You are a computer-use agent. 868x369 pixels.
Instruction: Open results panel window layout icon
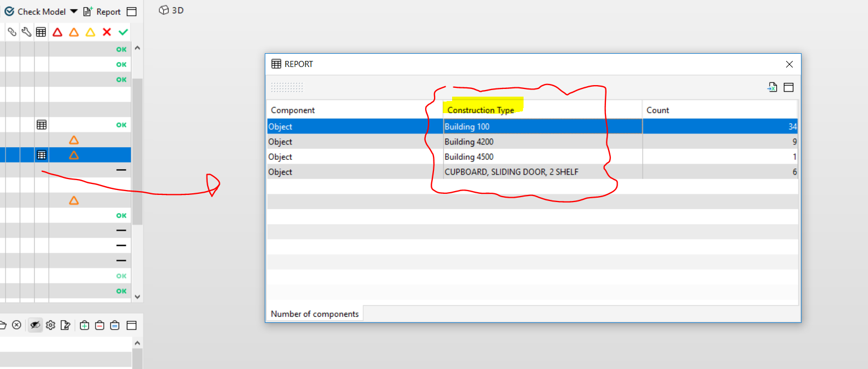pyautogui.click(x=131, y=325)
